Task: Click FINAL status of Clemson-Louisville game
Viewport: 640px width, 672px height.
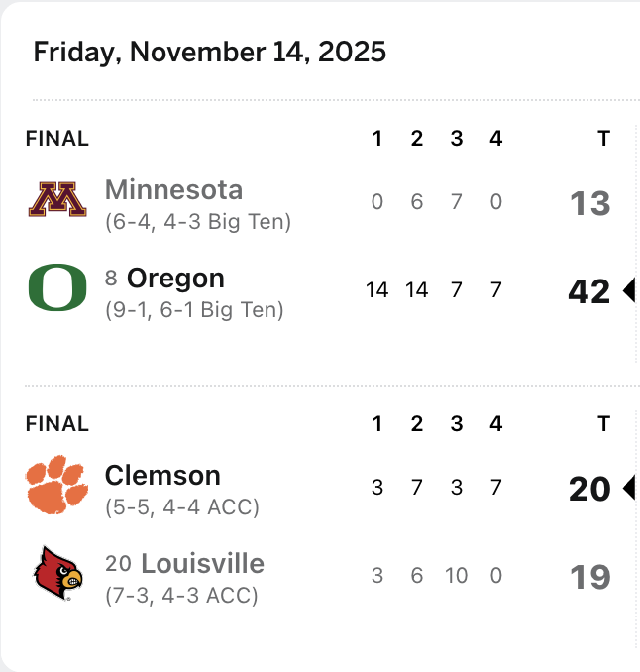Action: click(x=56, y=424)
